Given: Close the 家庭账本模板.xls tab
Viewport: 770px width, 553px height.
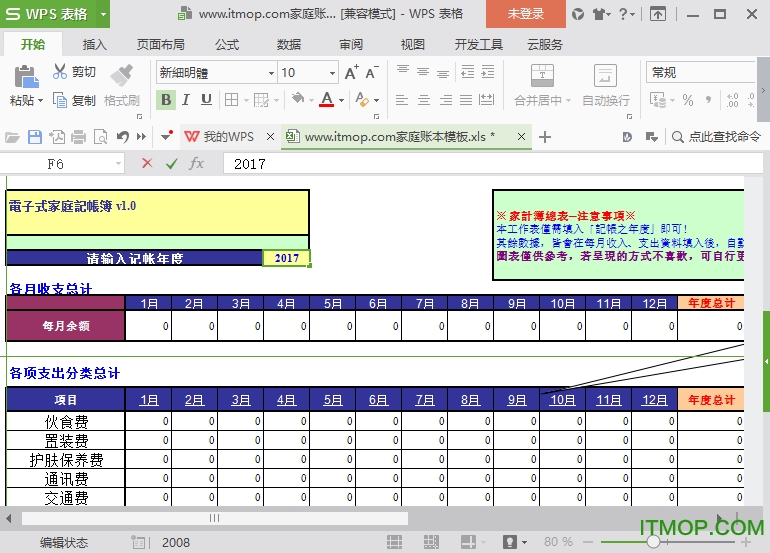Looking at the screenshot, I should coord(522,137).
